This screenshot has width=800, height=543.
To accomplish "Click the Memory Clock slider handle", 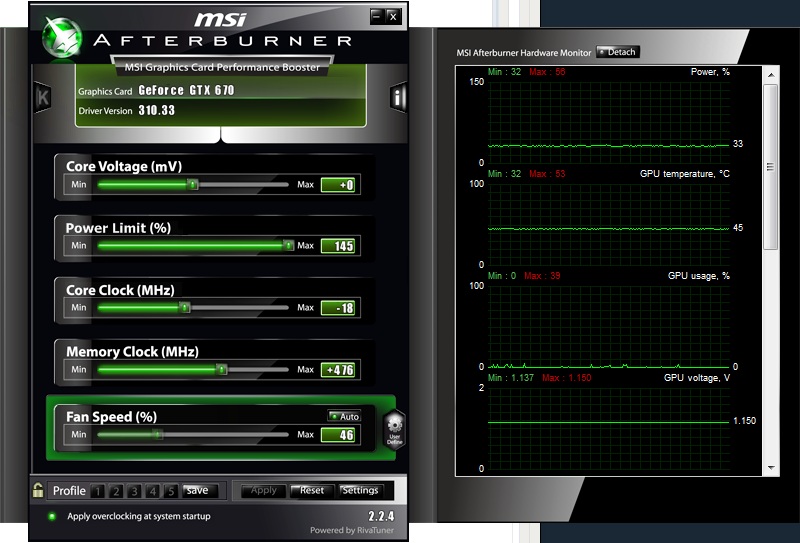I will pos(221,369).
